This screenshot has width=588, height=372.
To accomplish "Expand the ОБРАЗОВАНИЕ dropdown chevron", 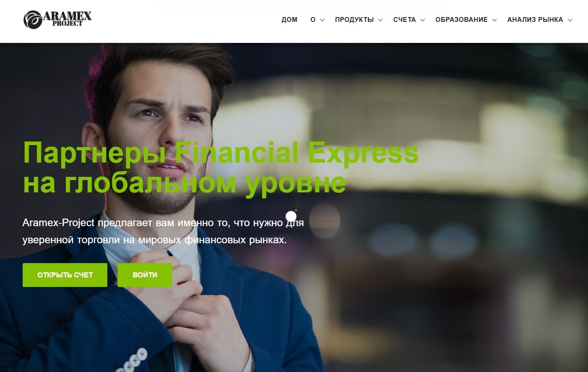I will pyautogui.click(x=495, y=20).
